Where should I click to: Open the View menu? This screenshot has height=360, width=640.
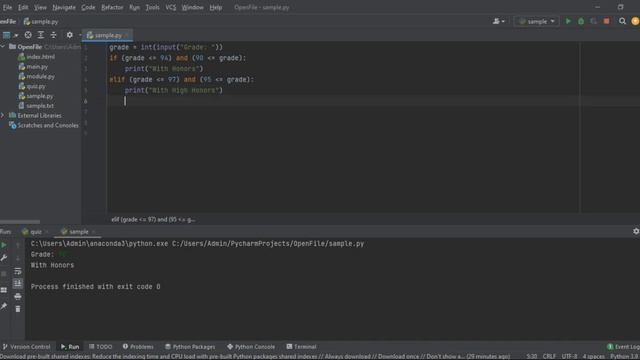[x=40, y=7]
